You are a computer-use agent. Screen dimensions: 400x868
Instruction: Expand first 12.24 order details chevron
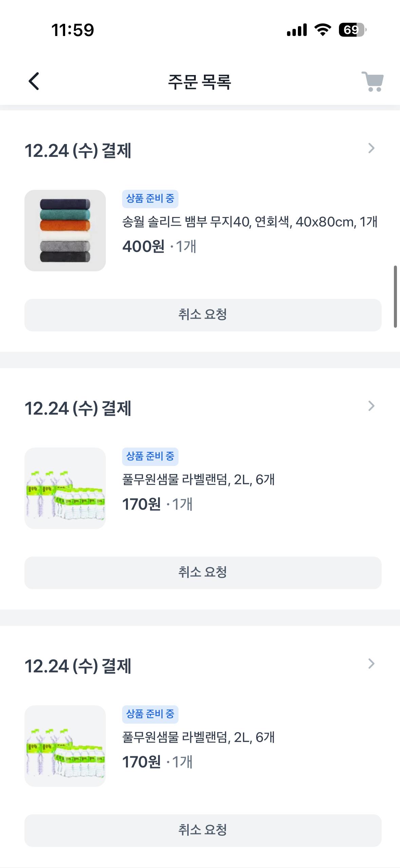(x=371, y=148)
